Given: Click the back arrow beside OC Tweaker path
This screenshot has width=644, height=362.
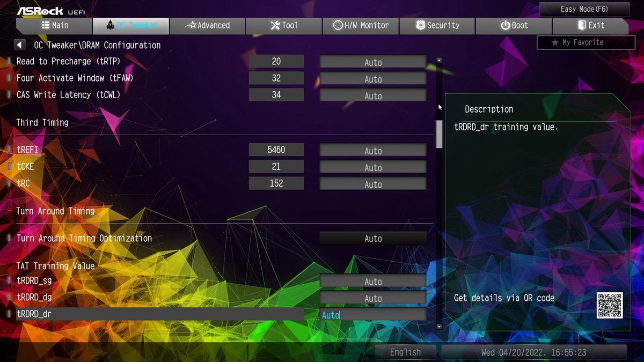Looking at the screenshot, I should (20, 45).
